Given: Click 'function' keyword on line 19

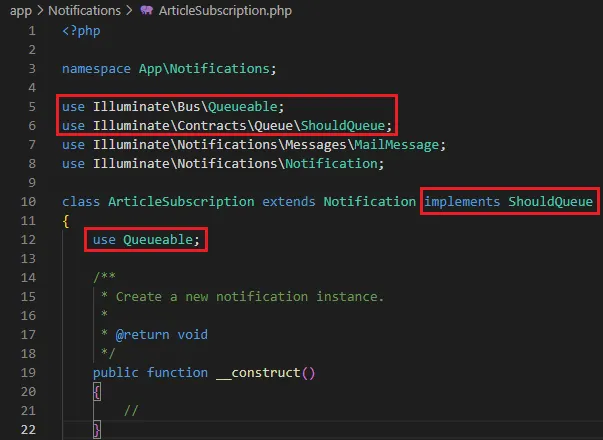Looking at the screenshot, I should (x=177, y=372).
